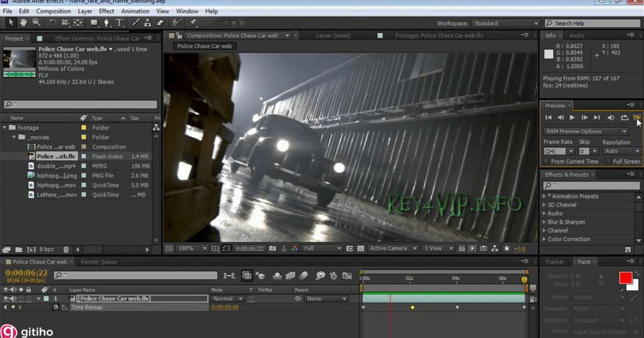Open the Composition menu
Image resolution: width=644 pixels, height=338 pixels.
(x=53, y=11)
